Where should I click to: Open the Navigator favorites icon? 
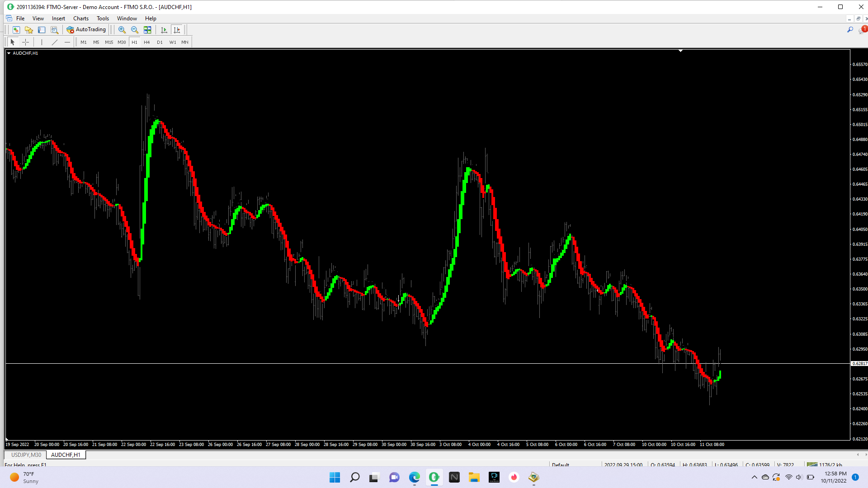pos(29,30)
